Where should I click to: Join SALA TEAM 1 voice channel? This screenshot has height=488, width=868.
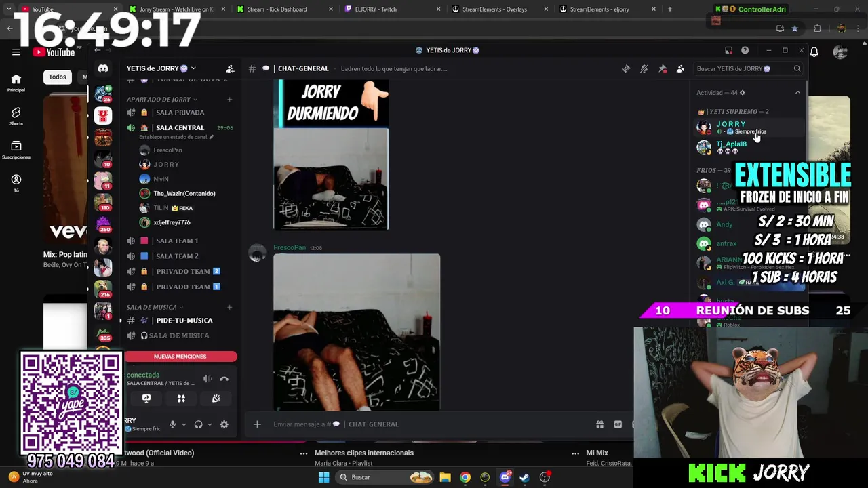180,241
